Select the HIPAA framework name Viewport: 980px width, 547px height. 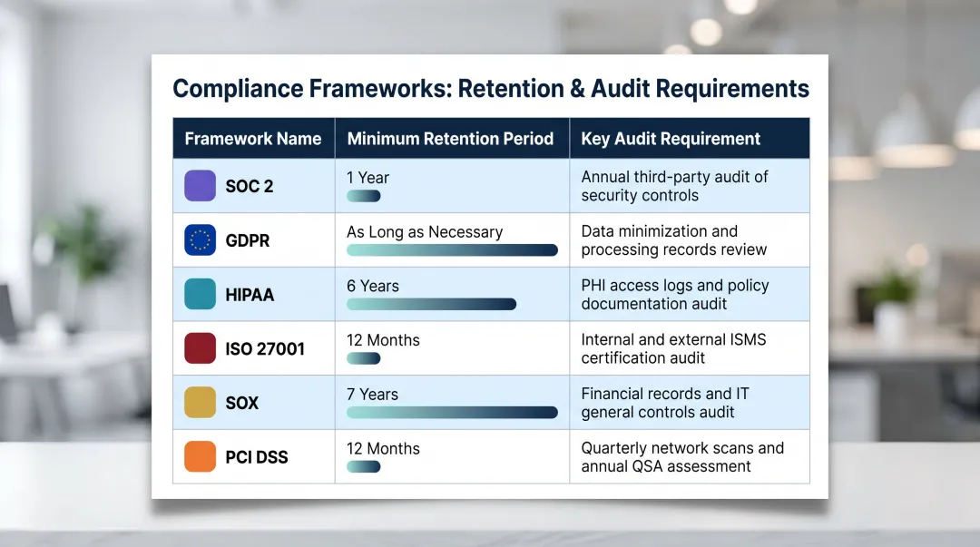click(x=250, y=295)
